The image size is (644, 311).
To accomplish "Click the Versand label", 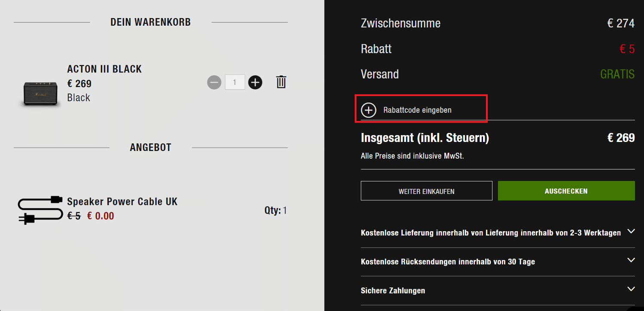I will click(380, 74).
